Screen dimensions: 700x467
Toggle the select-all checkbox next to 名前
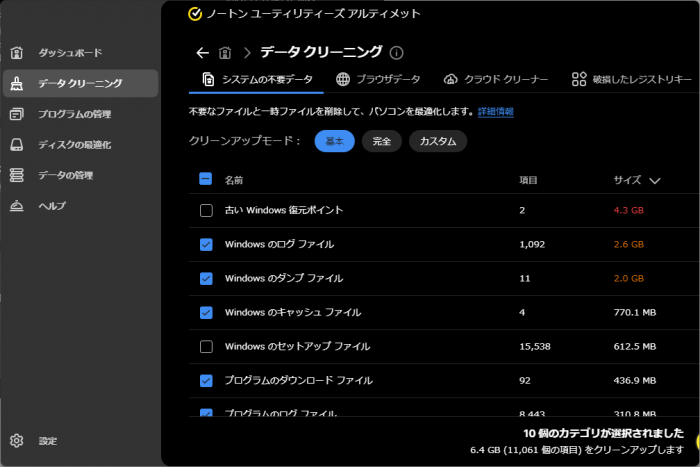coord(205,179)
